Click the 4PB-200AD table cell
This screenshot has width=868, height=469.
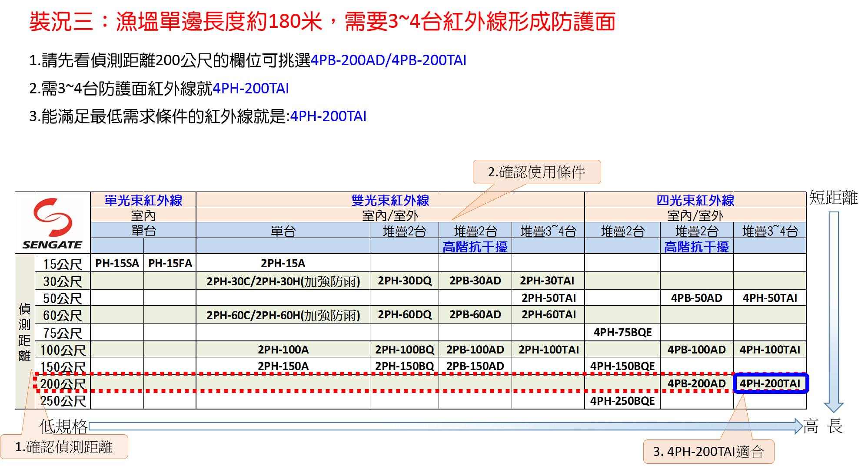696,383
